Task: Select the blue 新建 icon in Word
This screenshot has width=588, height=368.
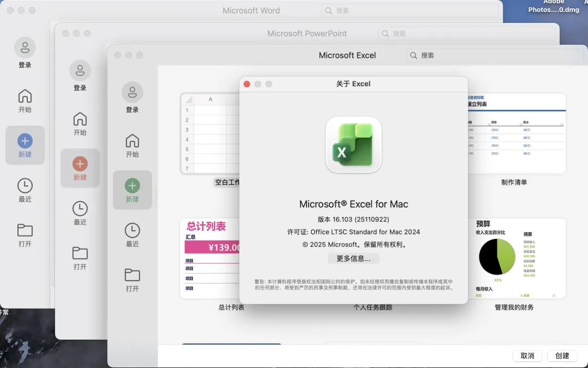Action: (25, 141)
